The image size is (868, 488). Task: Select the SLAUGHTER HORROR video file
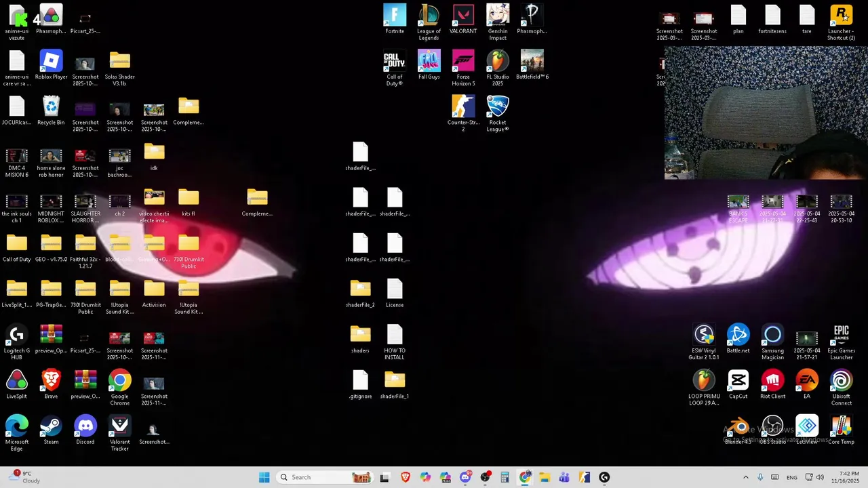coord(85,208)
